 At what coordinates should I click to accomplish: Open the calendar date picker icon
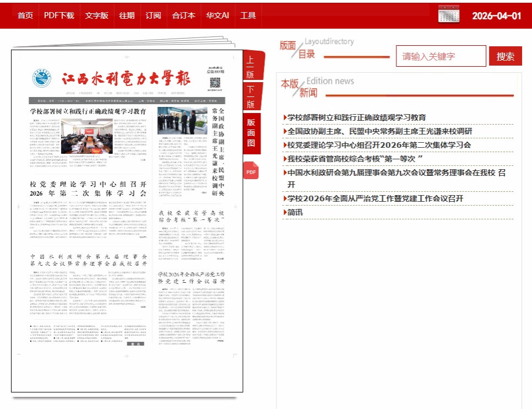click(x=448, y=14)
